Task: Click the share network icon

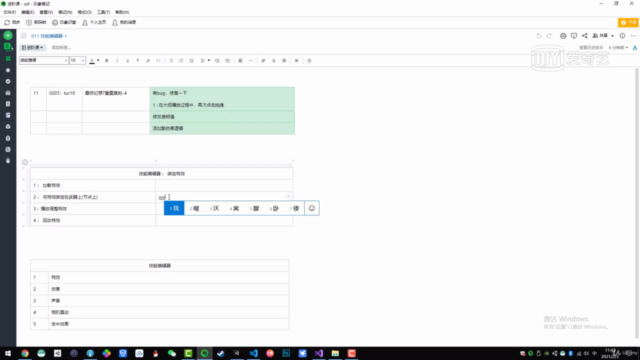Action: [x=584, y=36]
